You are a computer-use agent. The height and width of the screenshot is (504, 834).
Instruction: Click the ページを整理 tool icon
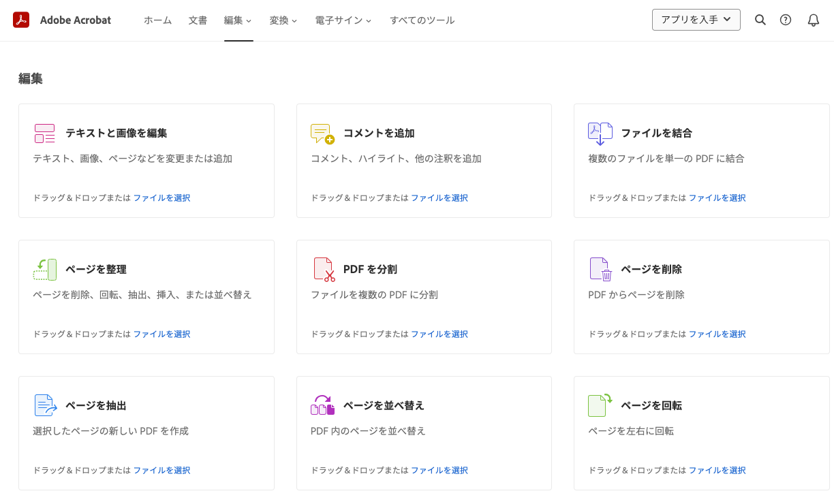pos(44,269)
